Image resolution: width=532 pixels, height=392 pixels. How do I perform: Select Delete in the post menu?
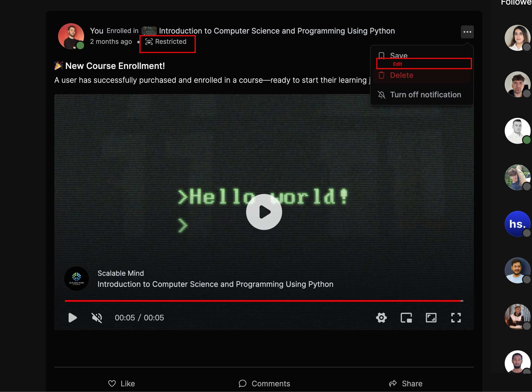coord(422,75)
